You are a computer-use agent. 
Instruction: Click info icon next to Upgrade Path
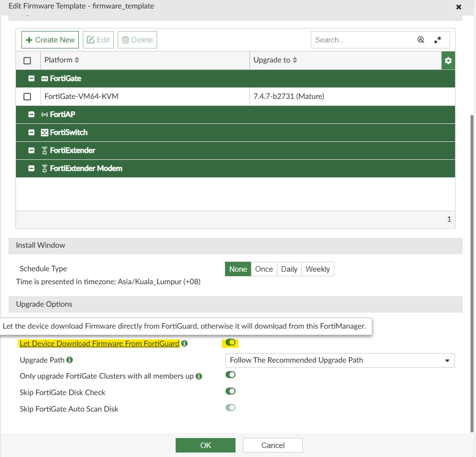(x=69, y=360)
